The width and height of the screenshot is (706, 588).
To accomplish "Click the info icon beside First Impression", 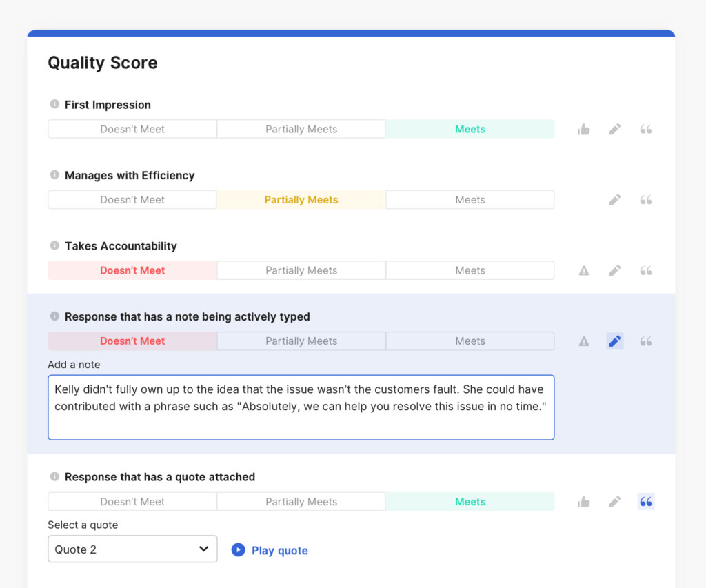I will [54, 105].
